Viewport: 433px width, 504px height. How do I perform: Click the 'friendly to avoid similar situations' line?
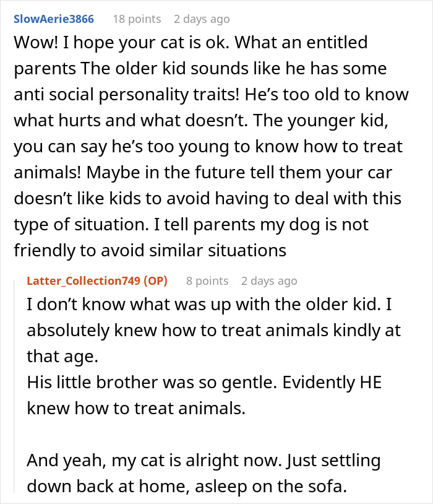pyautogui.click(x=150, y=251)
